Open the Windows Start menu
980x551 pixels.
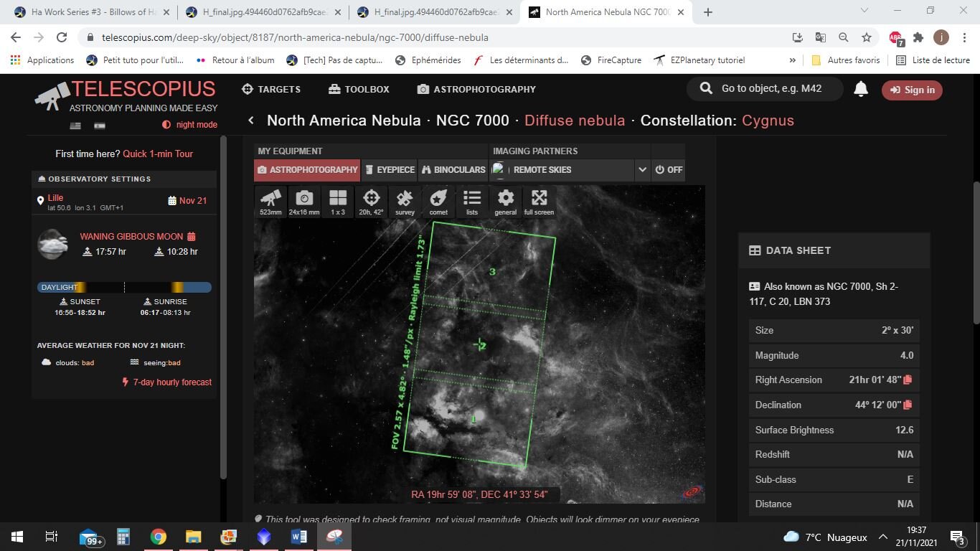(x=17, y=537)
